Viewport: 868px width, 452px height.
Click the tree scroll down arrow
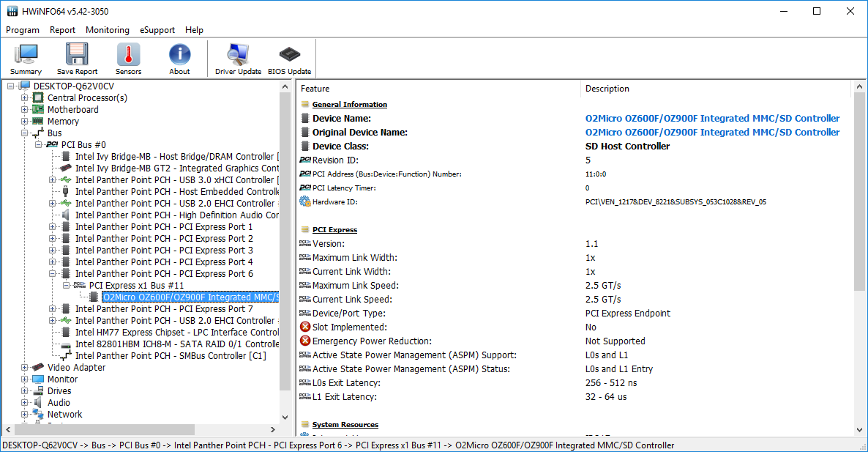(285, 418)
